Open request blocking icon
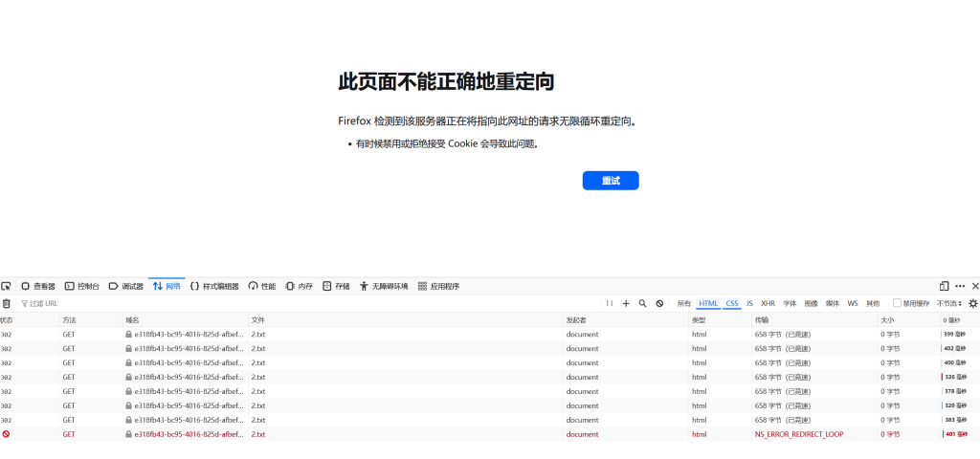The height and width of the screenshot is (459, 980). click(659, 303)
